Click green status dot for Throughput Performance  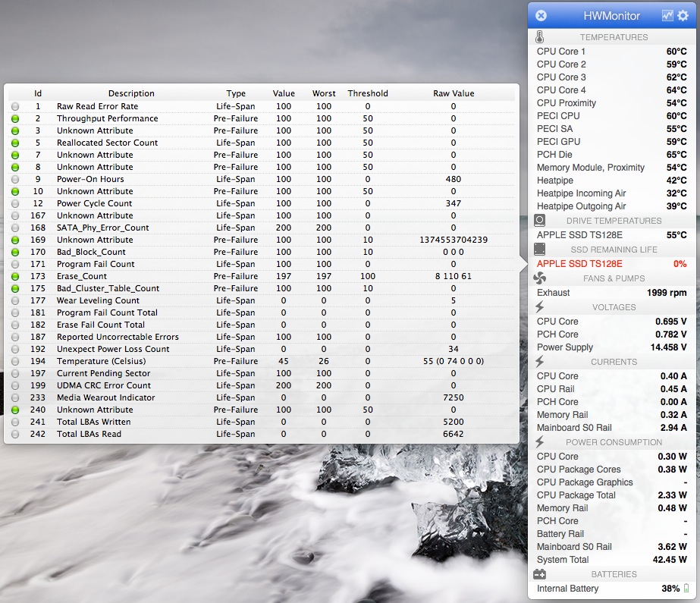(x=15, y=119)
